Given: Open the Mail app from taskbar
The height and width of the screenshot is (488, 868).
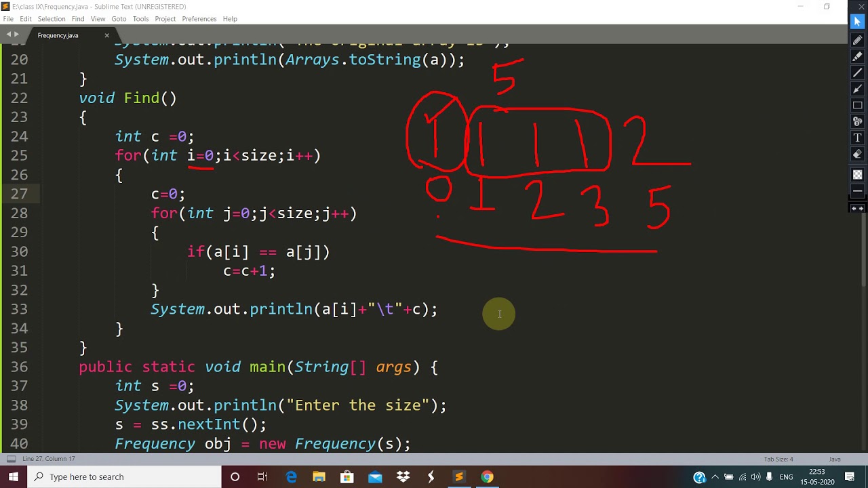Looking at the screenshot, I should tap(375, 476).
